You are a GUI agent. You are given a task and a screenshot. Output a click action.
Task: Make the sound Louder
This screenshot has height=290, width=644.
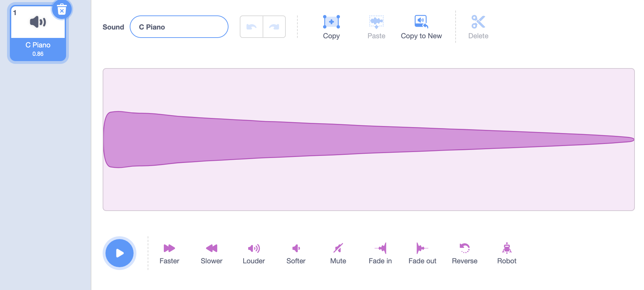coord(253,249)
